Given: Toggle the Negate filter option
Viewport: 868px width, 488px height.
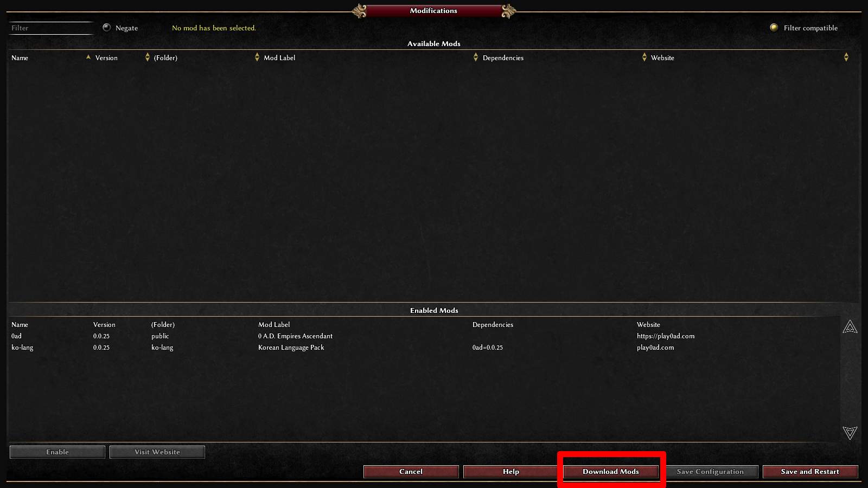Looking at the screenshot, I should coord(107,28).
